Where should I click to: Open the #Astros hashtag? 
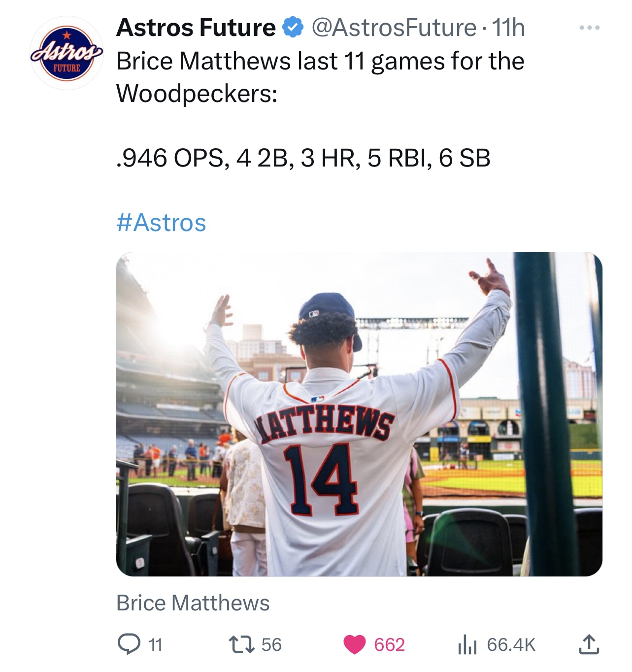tap(161, 223)
